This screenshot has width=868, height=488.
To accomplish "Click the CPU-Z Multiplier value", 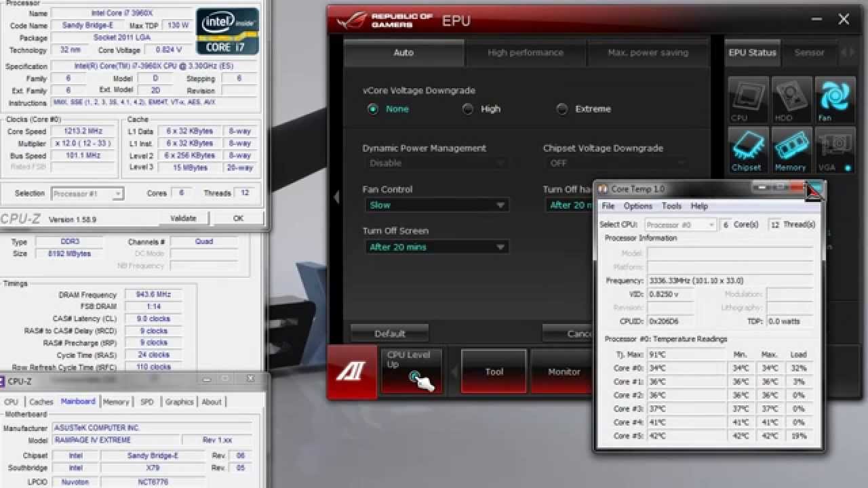I will click(85, 144).
